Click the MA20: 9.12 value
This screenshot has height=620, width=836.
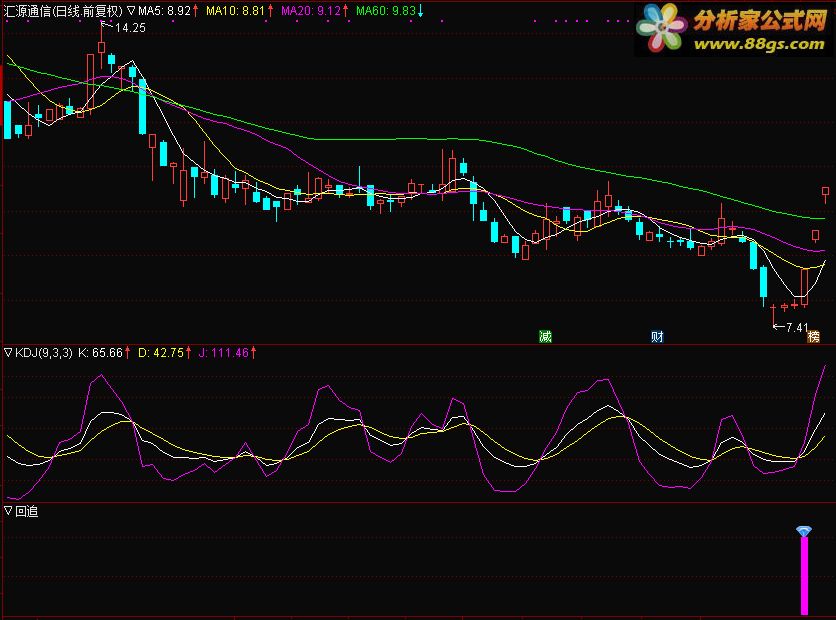[310, 11]
